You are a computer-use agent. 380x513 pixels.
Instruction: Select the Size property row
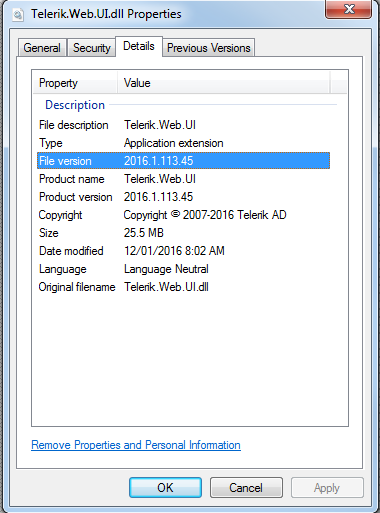click(x=183, y=233)
